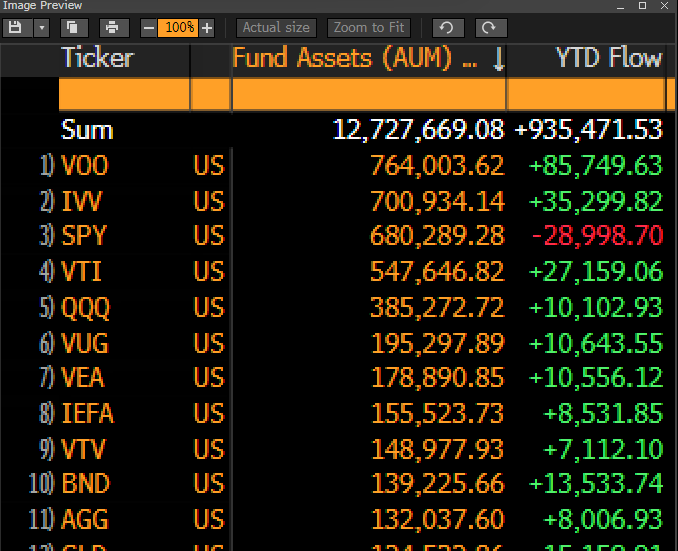678x551 pixels.
Task: Click the orange filter field under Fund Assets
Action: [369, 94]
